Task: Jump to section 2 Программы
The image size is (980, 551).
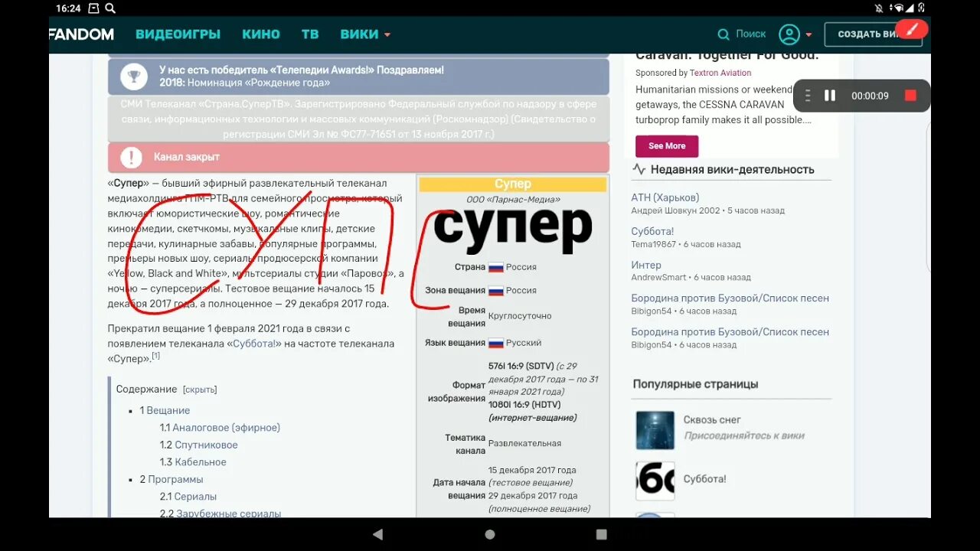Action: pyautogui.click(x=171, y=480)
